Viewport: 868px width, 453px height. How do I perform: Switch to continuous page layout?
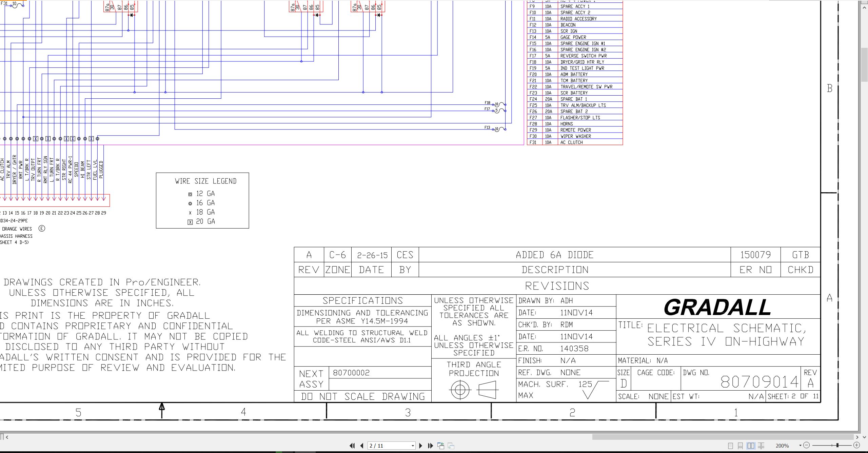click(x=741, y=446)
